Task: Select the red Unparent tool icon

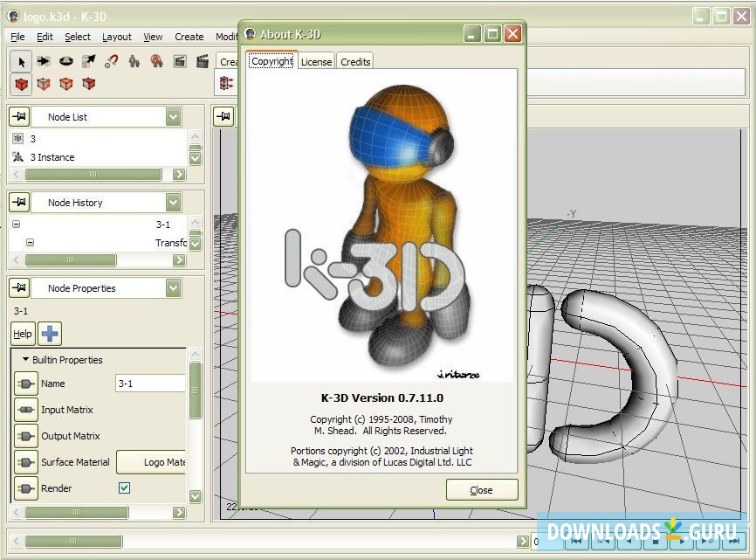Action: pyautogui.click(x=156, y=61)
